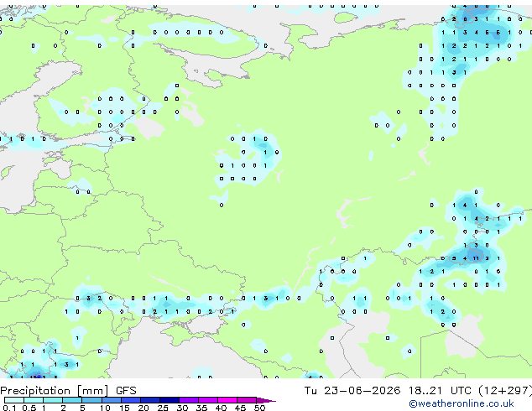The height and width of the screenshot is (411, 532).
Task: Click the 0.5–1 mm legend swatch
Action: 34,400
